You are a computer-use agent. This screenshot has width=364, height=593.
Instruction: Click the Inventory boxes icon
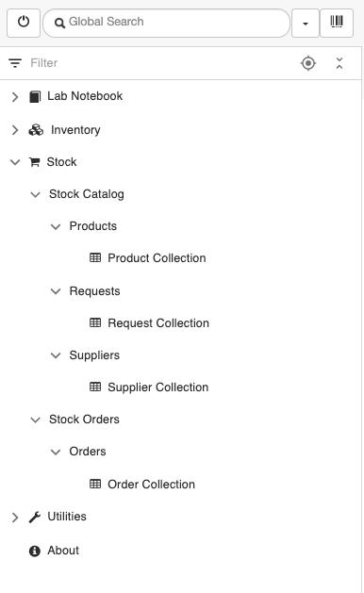(36, 130)
